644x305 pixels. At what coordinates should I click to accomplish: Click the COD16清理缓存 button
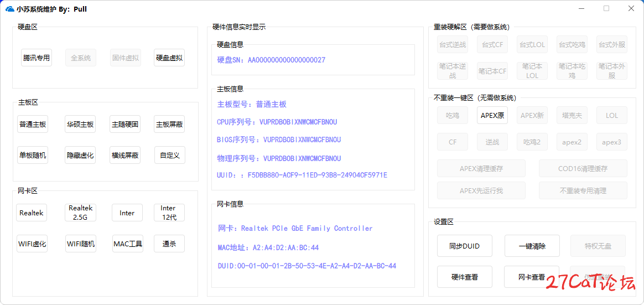pos(583,168)
